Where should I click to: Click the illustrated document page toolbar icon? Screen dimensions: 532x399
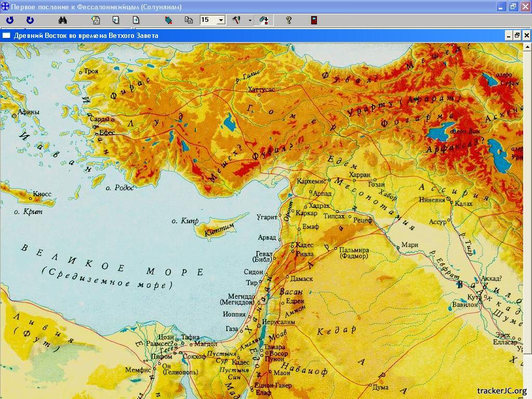tap(96, 20)
